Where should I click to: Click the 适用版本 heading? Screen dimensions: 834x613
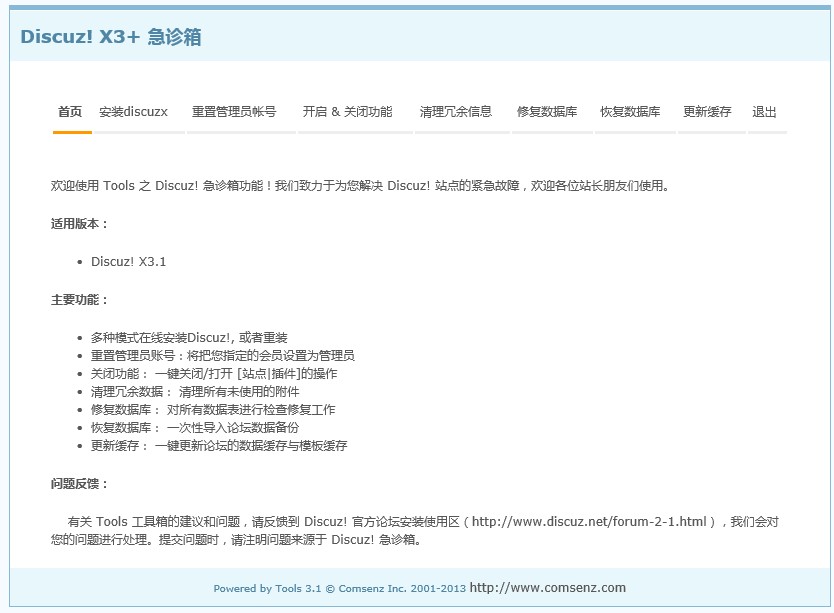pos(79,224)
